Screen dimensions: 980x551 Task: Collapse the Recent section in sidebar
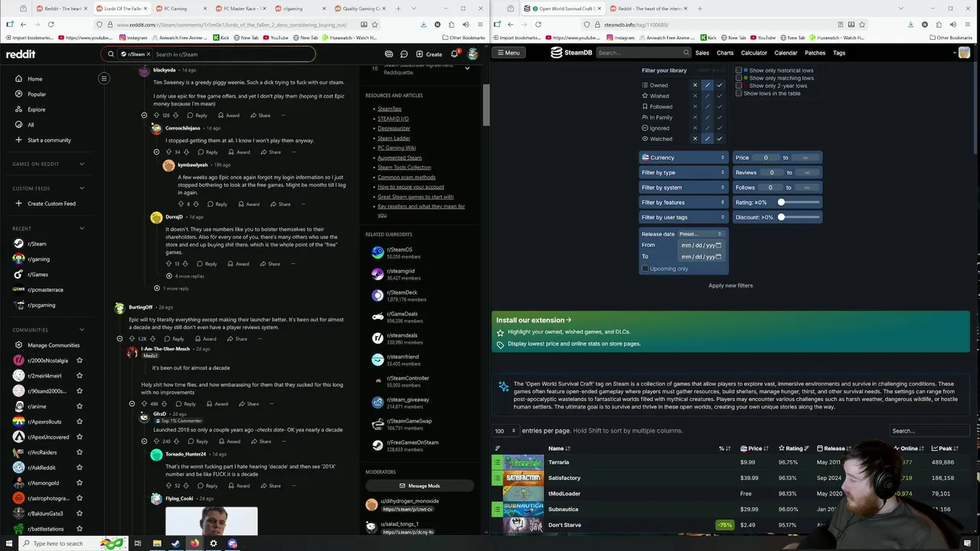coord(82,228)
